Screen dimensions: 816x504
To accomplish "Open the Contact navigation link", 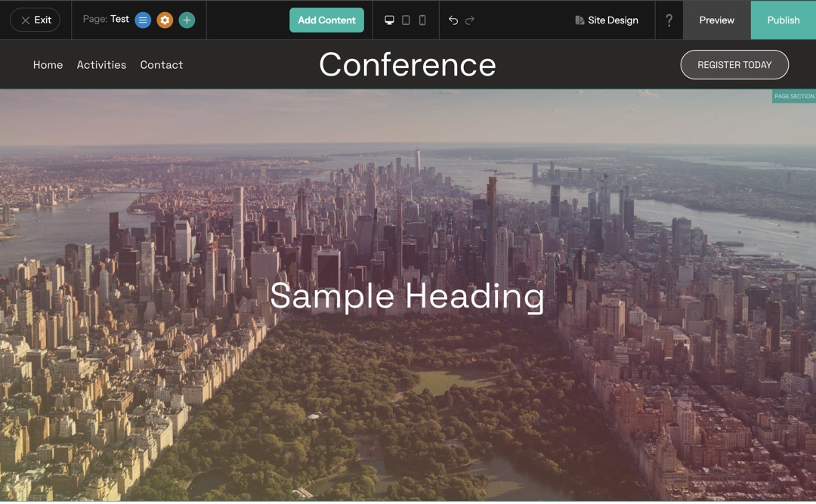I will (161, 65).
